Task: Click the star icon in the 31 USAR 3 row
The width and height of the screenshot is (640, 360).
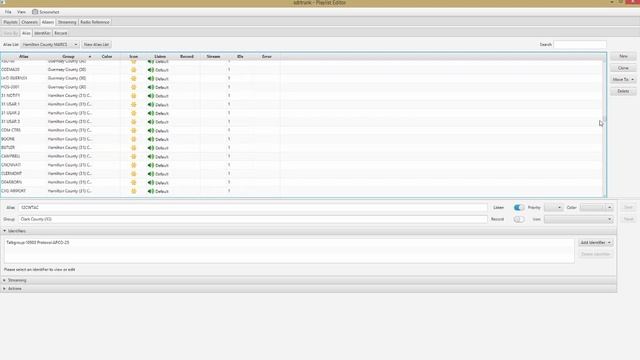Action: pos(133,122)
